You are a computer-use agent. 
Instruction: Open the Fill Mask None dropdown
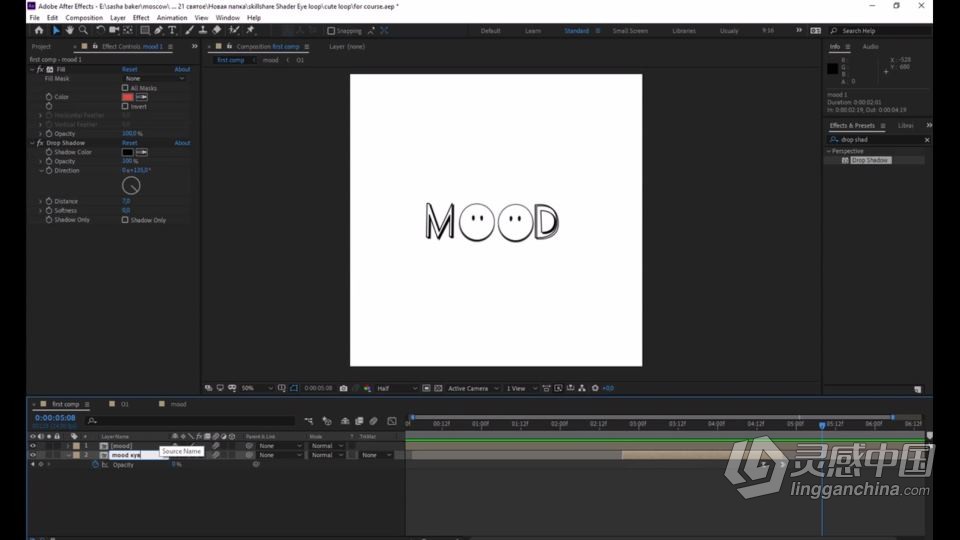point(154,78)
